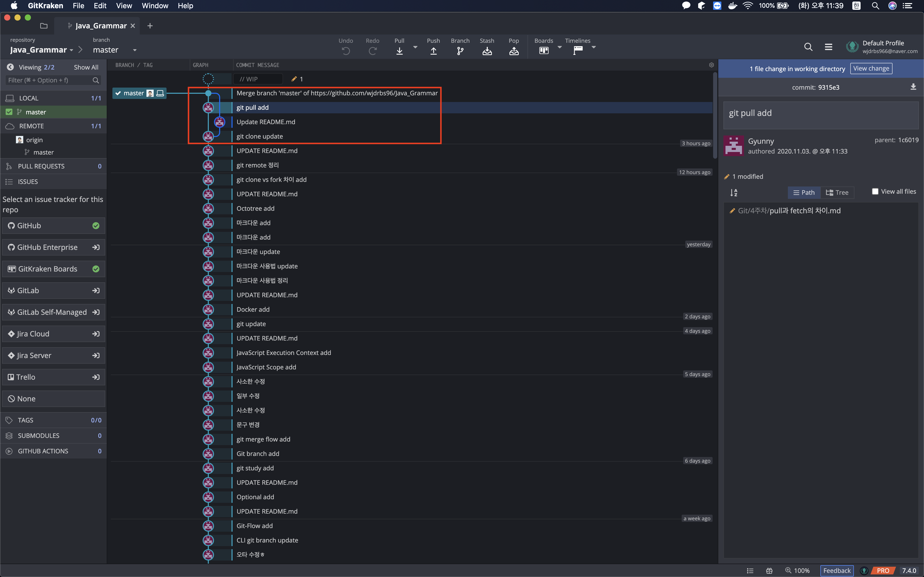Click the Stash icon
Image resolution: width=924 pixels, height=577 pixels.
tap(487, 50)
